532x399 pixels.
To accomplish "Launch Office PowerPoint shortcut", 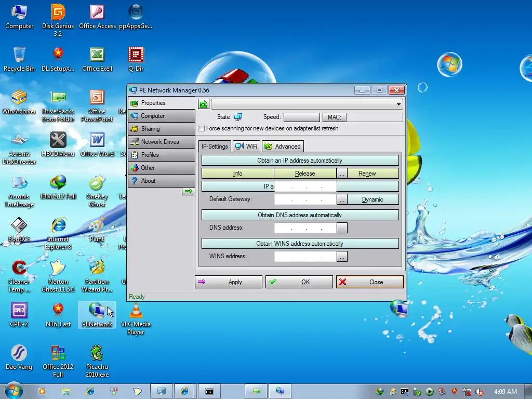I will (x=97, y=106).
